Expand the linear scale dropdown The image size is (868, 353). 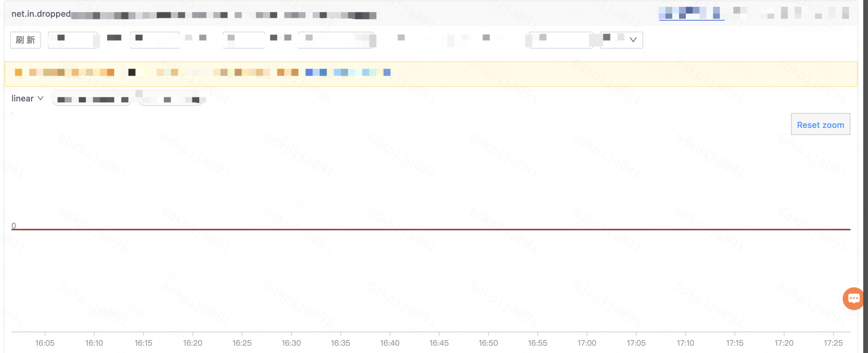[28, 98]
